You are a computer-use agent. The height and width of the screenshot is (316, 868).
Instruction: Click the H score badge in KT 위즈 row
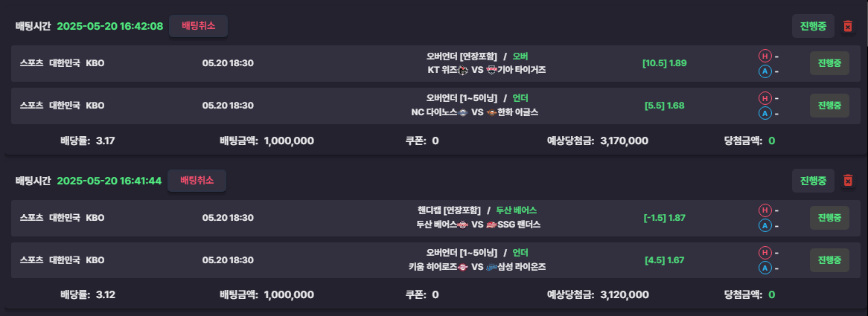pos(765,56)
